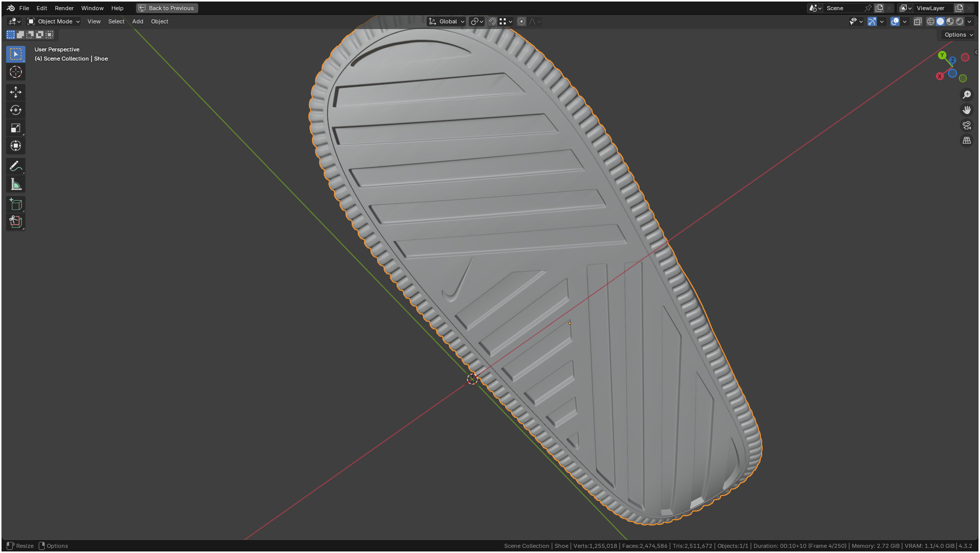Open the viewport Add menu

click(137, 21)
